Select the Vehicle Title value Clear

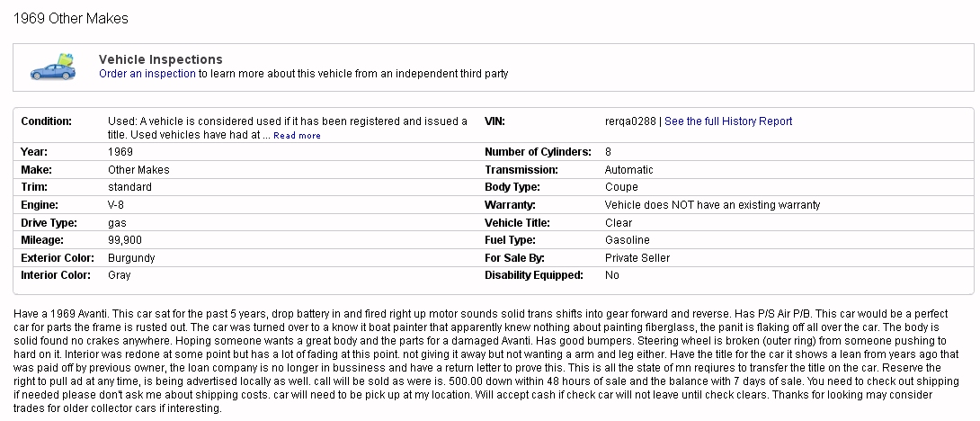[x=619, y=223]
